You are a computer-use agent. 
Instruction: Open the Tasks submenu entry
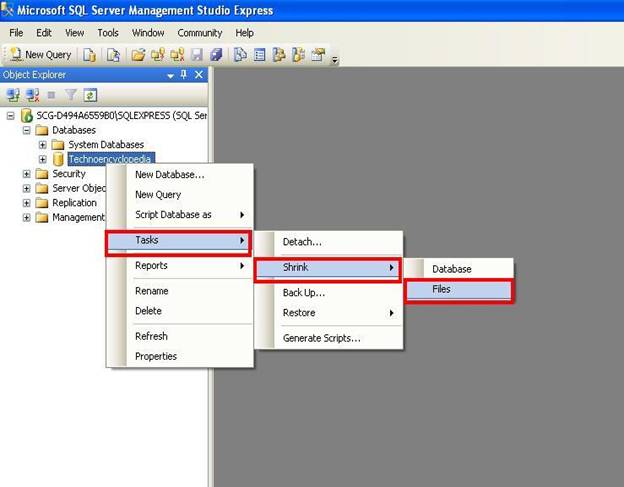point(179,240)
